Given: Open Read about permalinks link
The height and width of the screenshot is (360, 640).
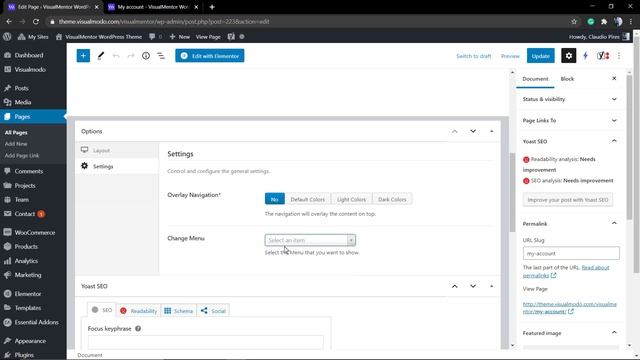Looking at the screenshot, I should (x=566, y=271).
